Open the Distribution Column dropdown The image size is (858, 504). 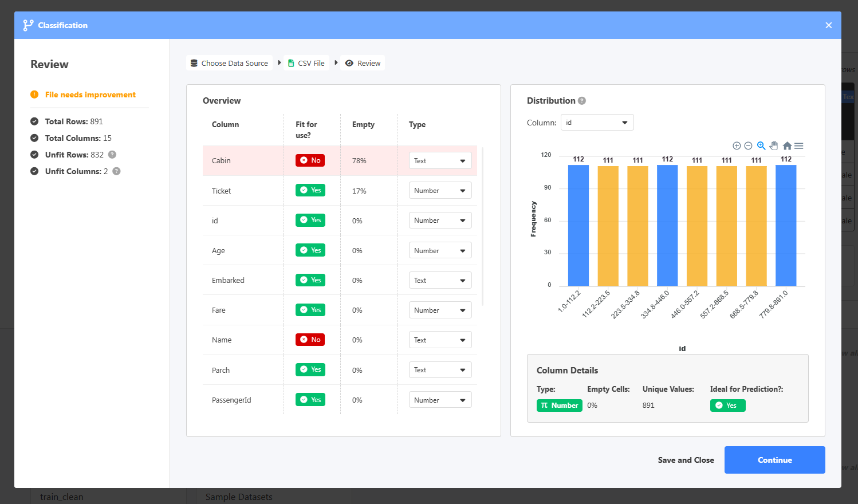click(x=597, y=123)
